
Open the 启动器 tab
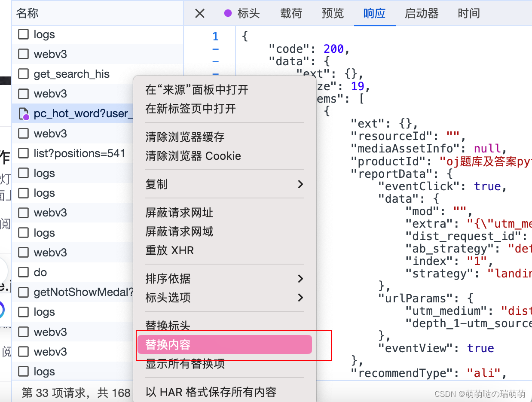point(422,13)
